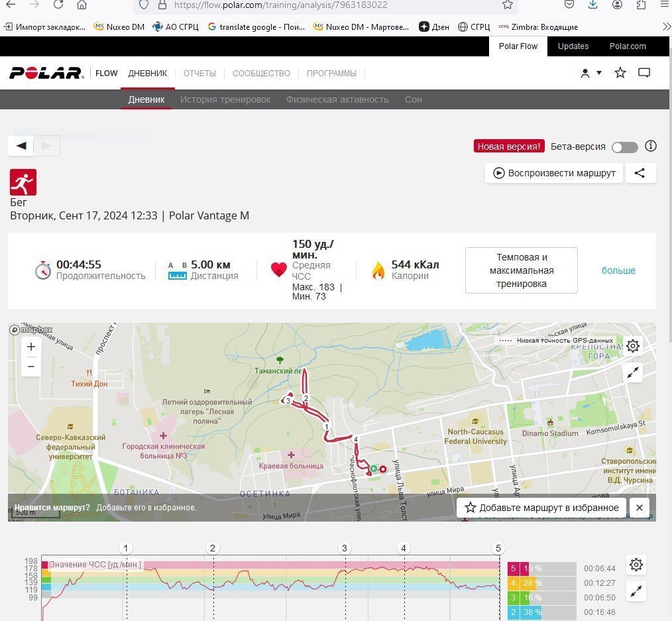Click Новая версия! badge

(509, 146)
